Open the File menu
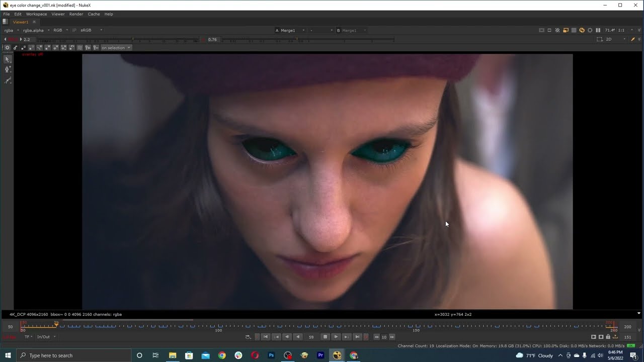This screenshot has width=644, height=362. pyautogui.click(x=7, y=14)
